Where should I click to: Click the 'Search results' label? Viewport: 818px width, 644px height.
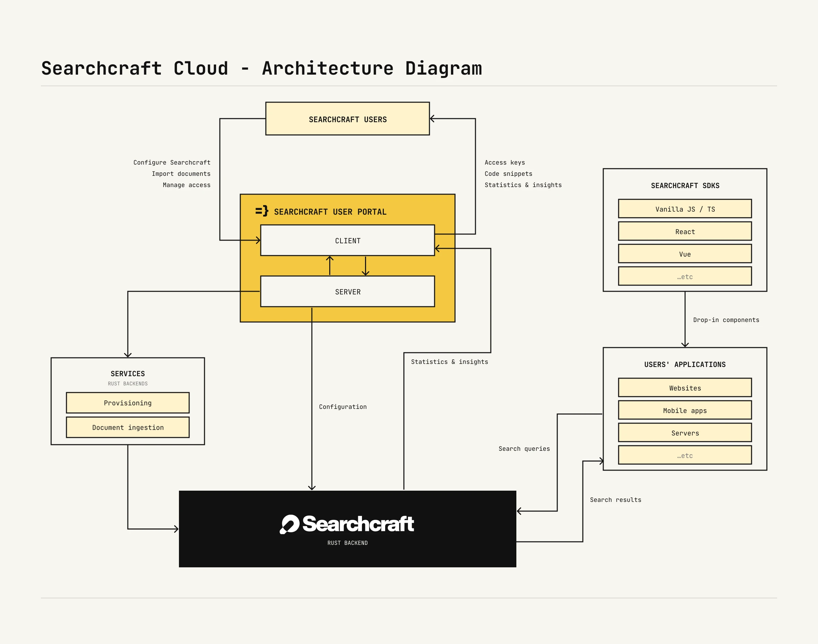click(616, 500)
